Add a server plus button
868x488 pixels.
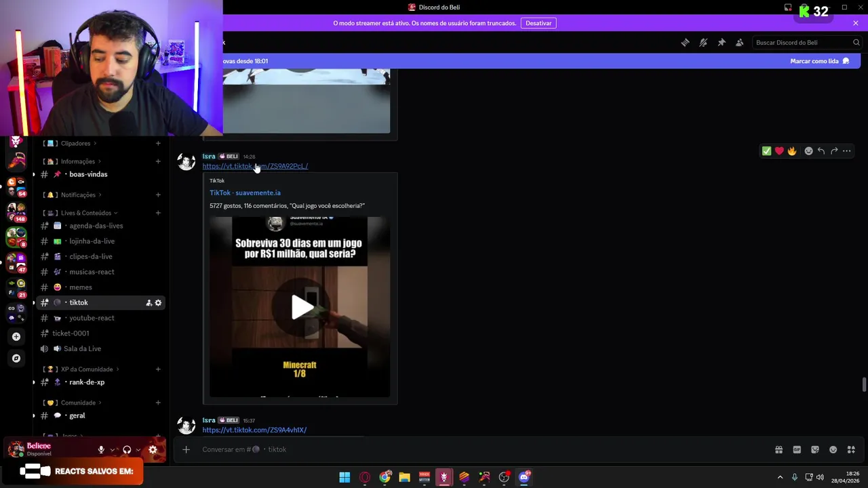click(16, 336)
